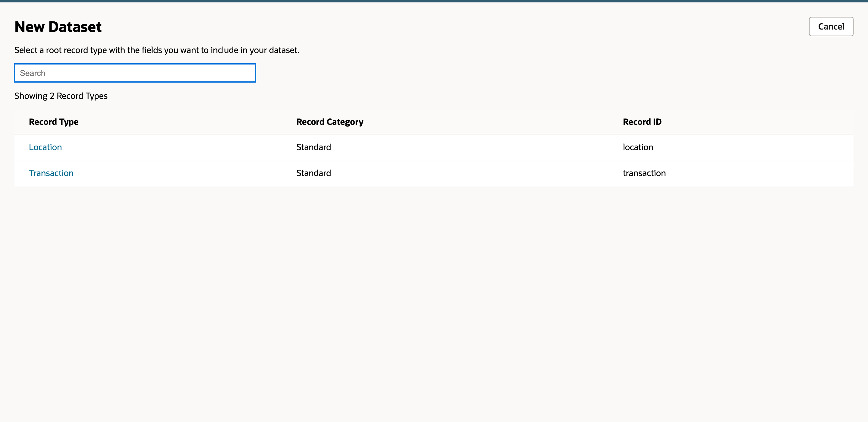This screenshot has width=868, height=422.
Task: Click the Record Category column header
Action: coord(329,122)
